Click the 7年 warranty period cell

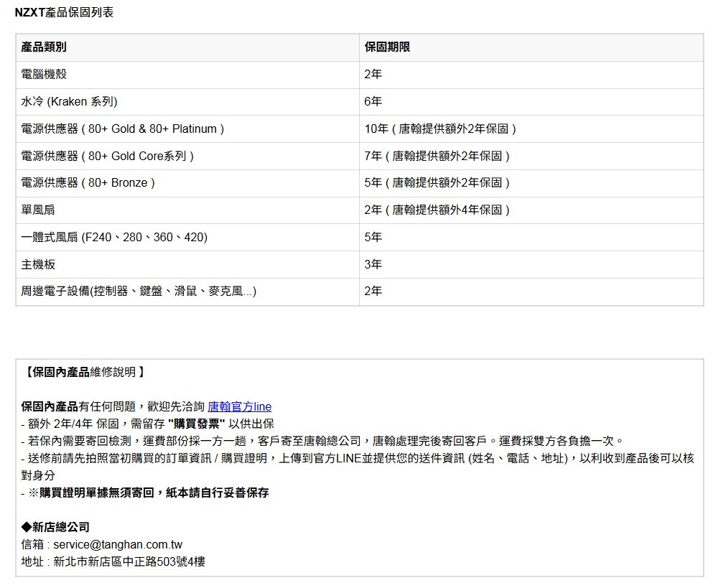click(x=531, y=157)
